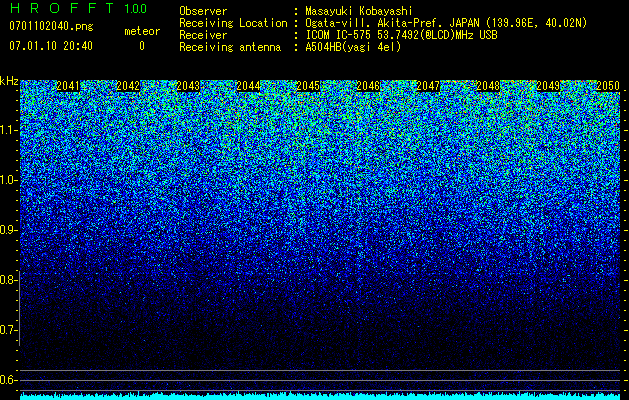The image size is (629, 400).
Task: Click the meteor count value 0
Action: click(x=142, y=46)
